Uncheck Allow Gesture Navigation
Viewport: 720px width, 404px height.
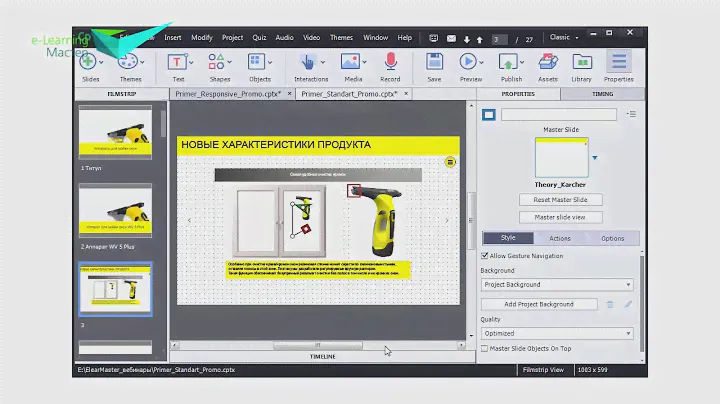click(485, 256)
